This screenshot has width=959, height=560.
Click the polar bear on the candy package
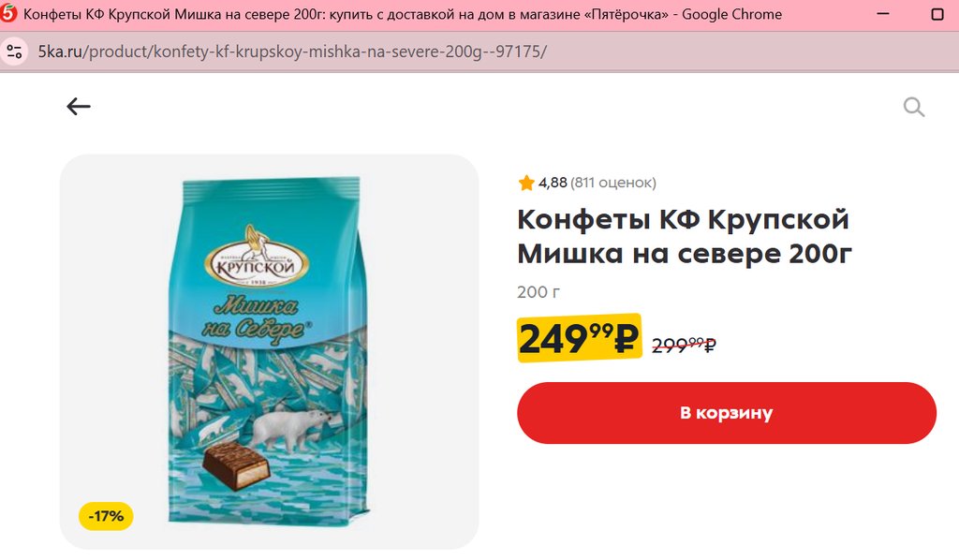293,429
